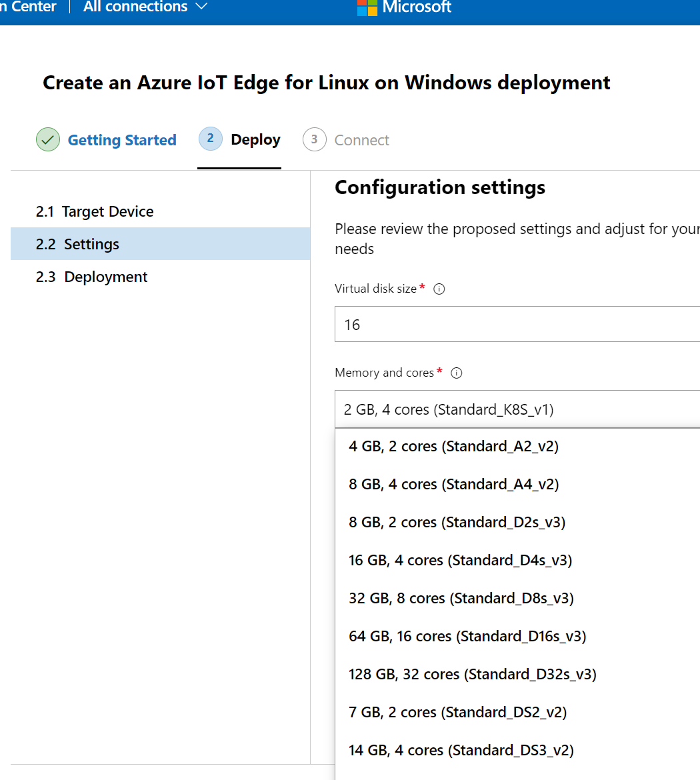Choose 14 GB, 4 cores (Standard_DS3_v2)

pyautogui.click(x=517, y=750)
